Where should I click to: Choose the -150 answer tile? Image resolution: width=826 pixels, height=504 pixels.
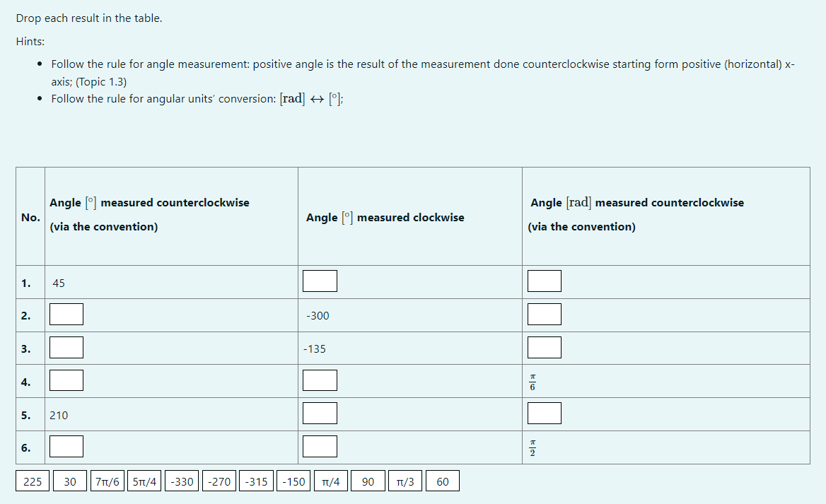293,481
